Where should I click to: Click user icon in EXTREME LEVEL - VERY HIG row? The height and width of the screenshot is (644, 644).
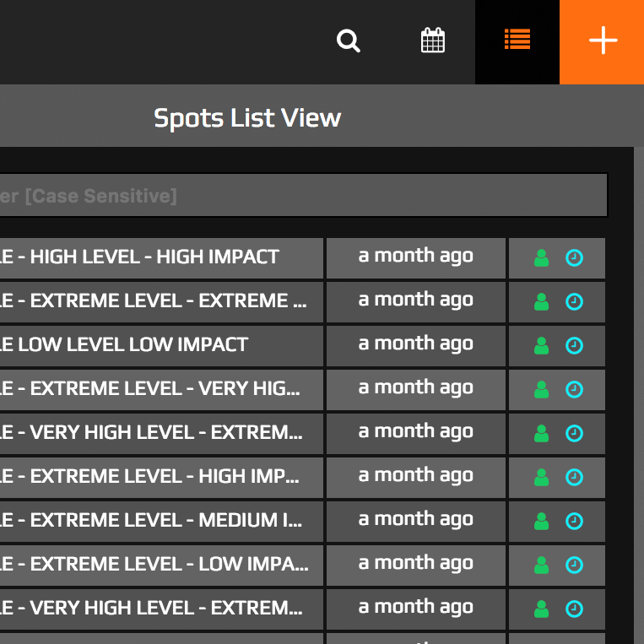tap(541, 390)
